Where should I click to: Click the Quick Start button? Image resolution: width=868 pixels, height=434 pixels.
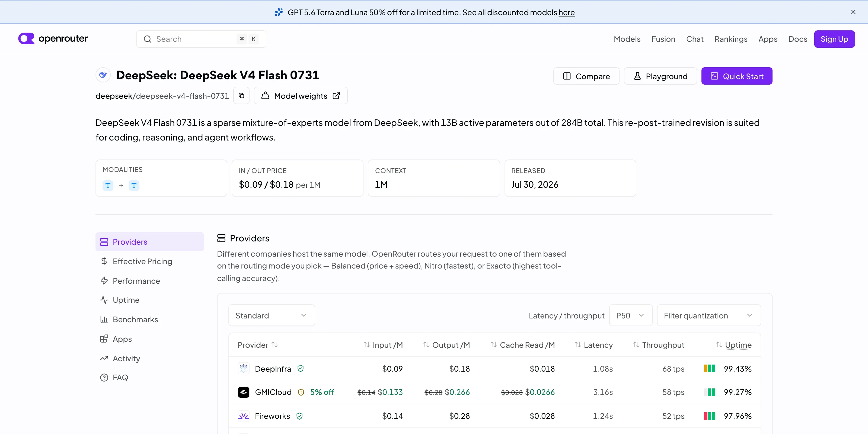[737, 76]
